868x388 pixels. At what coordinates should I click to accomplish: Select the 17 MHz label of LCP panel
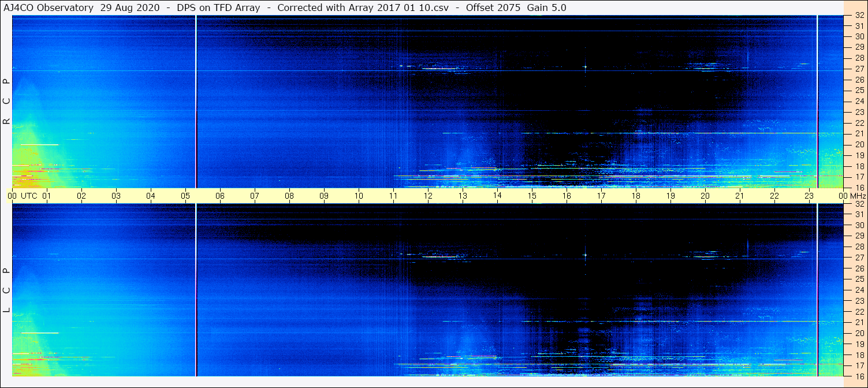tap(859, 365)
